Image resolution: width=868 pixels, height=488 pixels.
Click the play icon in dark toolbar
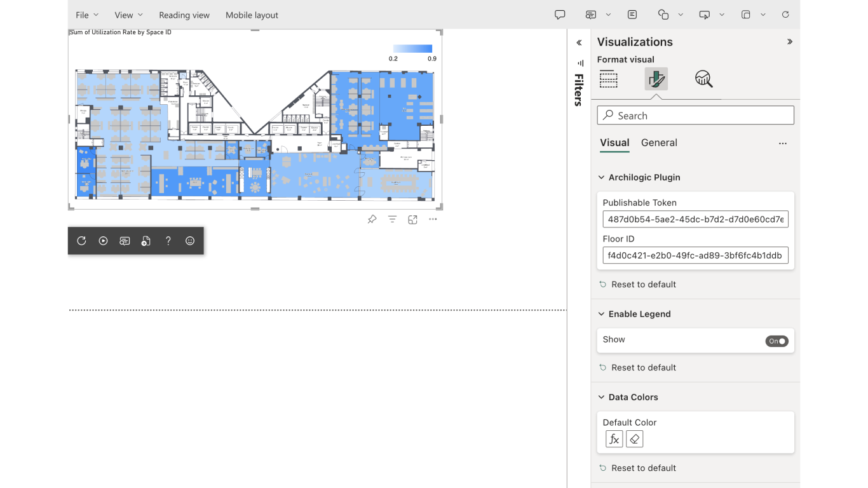(x=103, y=241)
